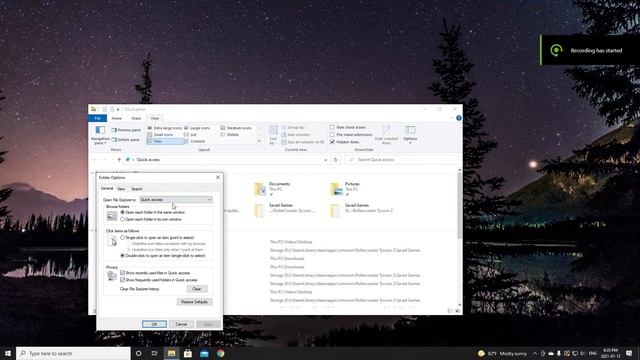Screen dimensions: 640x360
Task: Choose Details layout in ribbon
Action: [230, 134]
